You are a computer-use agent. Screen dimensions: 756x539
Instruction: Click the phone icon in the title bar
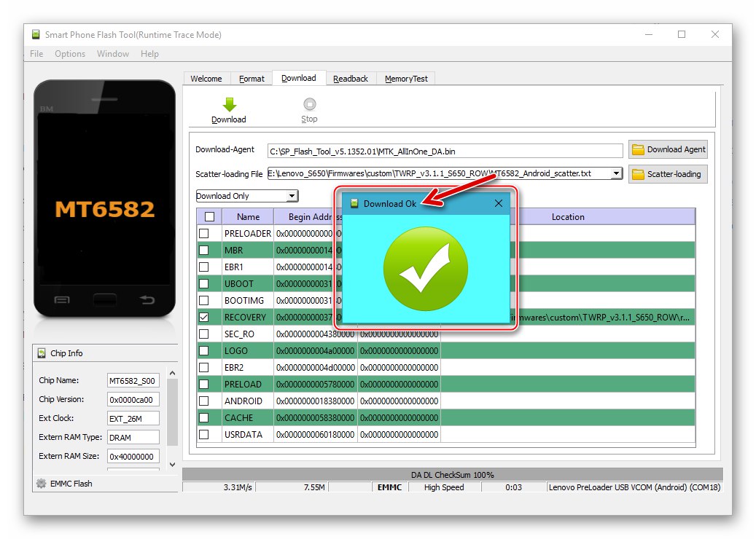tap(36, 34)
